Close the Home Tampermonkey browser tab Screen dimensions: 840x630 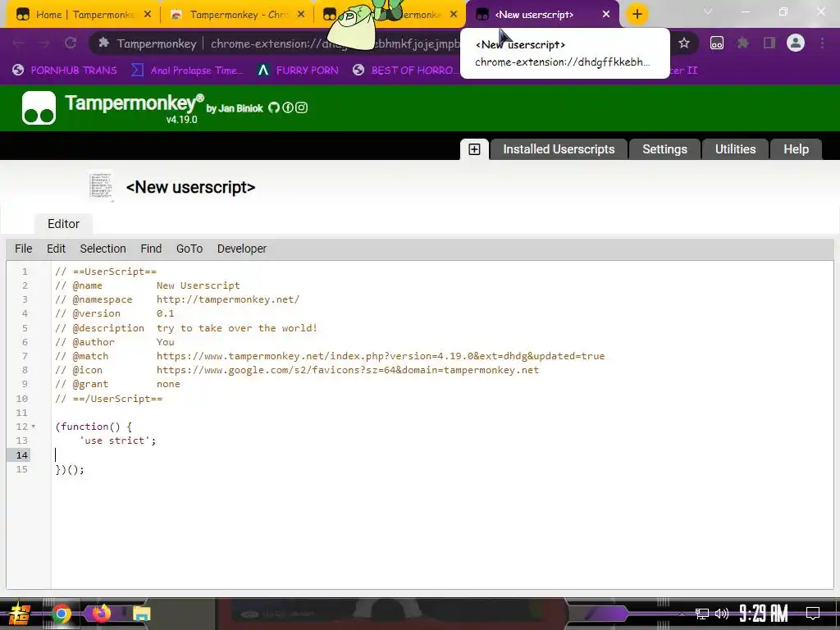click(x=148, y=15)
